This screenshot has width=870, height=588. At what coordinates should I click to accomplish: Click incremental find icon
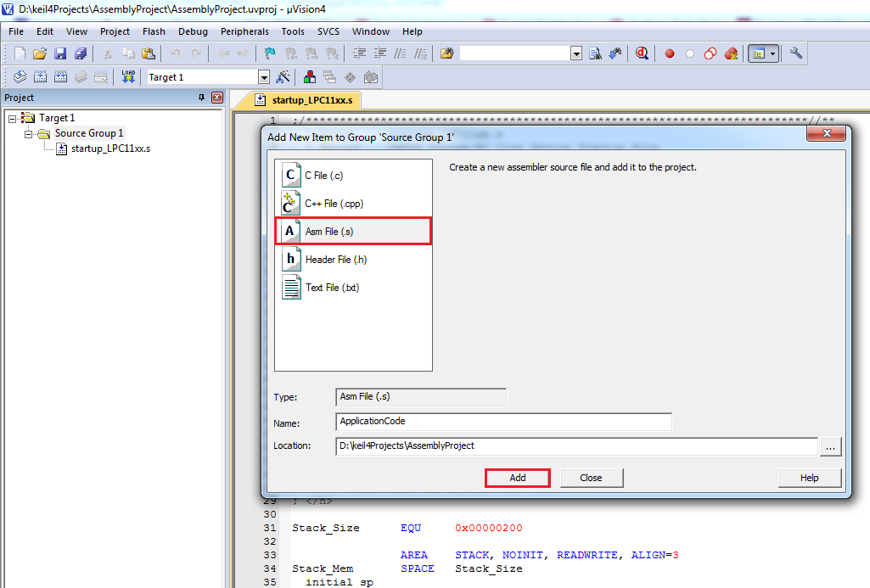coord(615,53)
